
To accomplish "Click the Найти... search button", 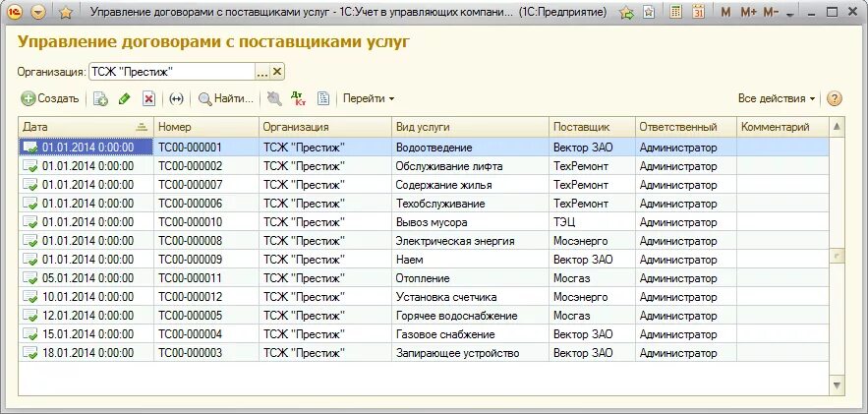I will coord(226,99).
